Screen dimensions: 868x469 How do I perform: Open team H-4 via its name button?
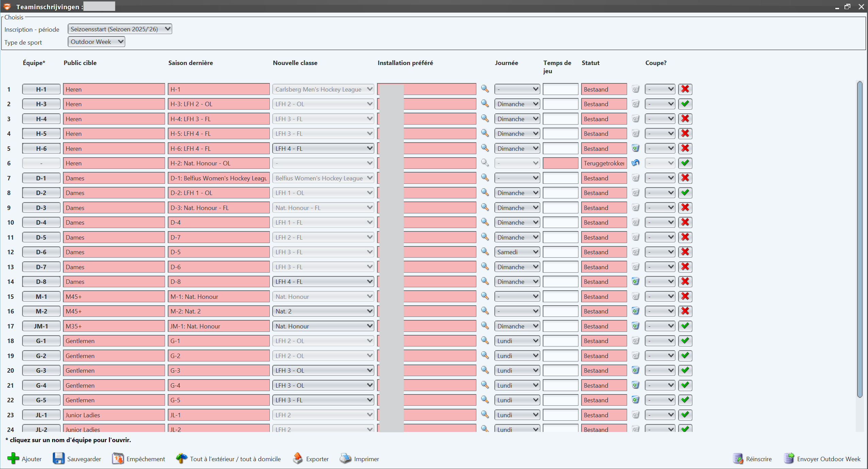(41, 119)
